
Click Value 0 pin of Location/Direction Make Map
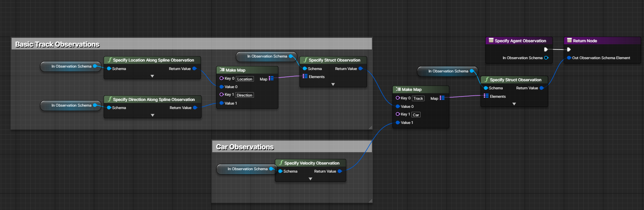tap(221, 87)
